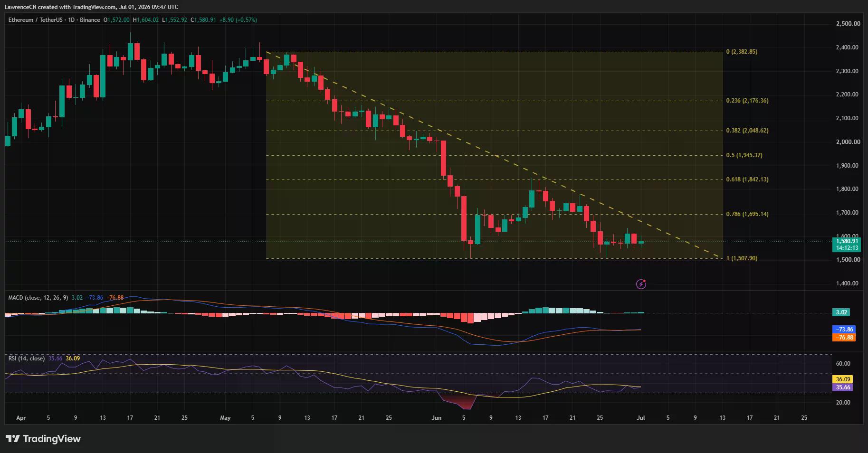Click the RSI legend value 35.66
Image resolution: width=868 pixels, height=453 pixels.
[x=55, y=359]
